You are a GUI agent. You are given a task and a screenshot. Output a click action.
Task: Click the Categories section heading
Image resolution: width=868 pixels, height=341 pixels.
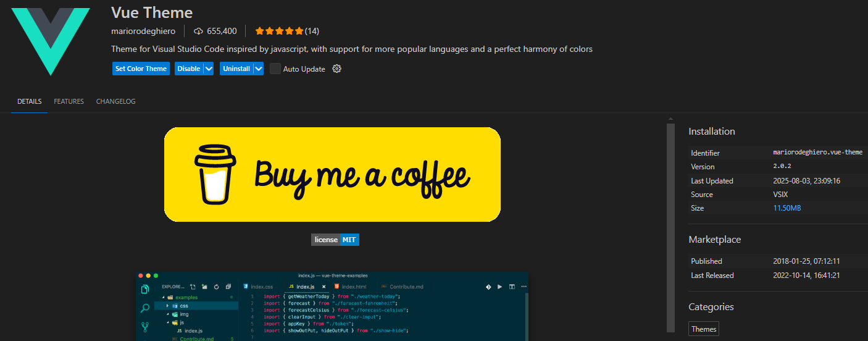tap(711, 307)
